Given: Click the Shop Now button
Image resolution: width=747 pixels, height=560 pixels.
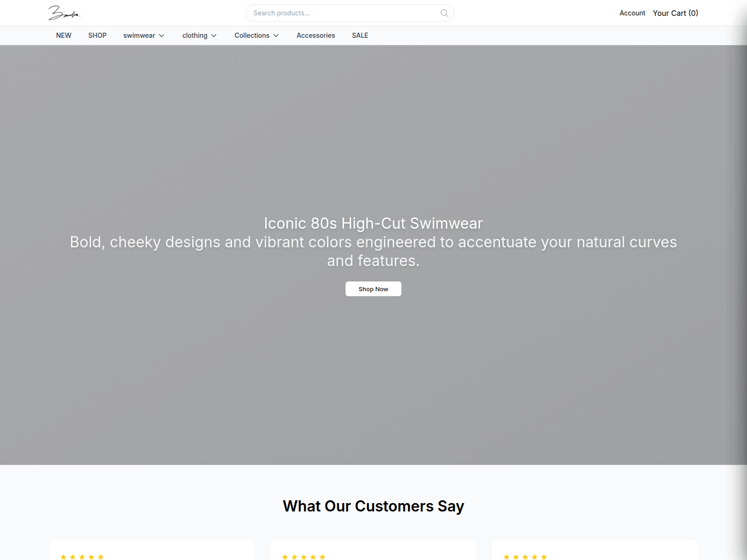Looking at the screenshot, I should (x=373, y=289).
